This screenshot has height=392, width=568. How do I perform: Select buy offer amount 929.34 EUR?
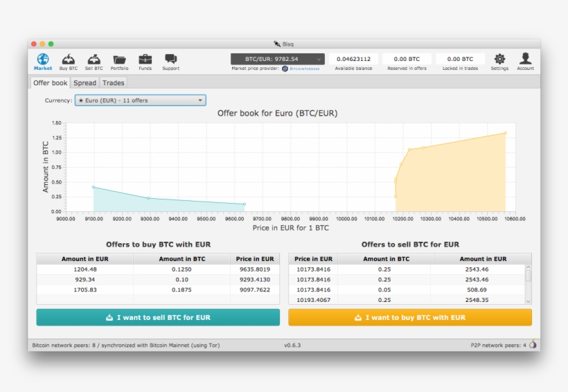(85, 279)
